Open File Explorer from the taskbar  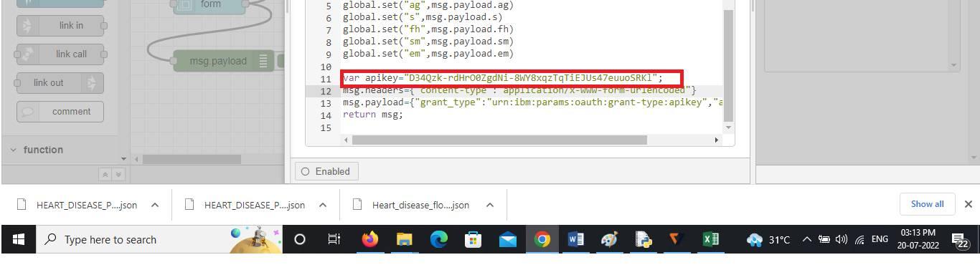click(x=404, y=239)
